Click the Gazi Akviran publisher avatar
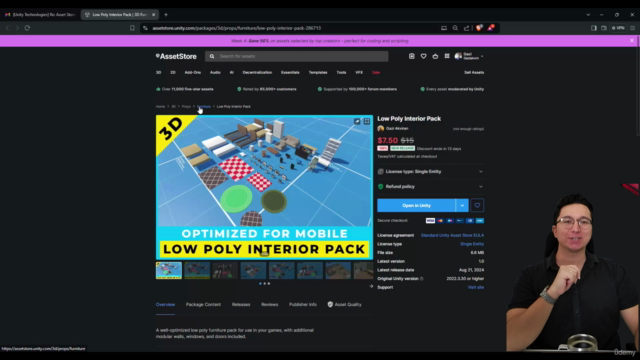Viewport: 640px width, 360px height. coord(381,129)
